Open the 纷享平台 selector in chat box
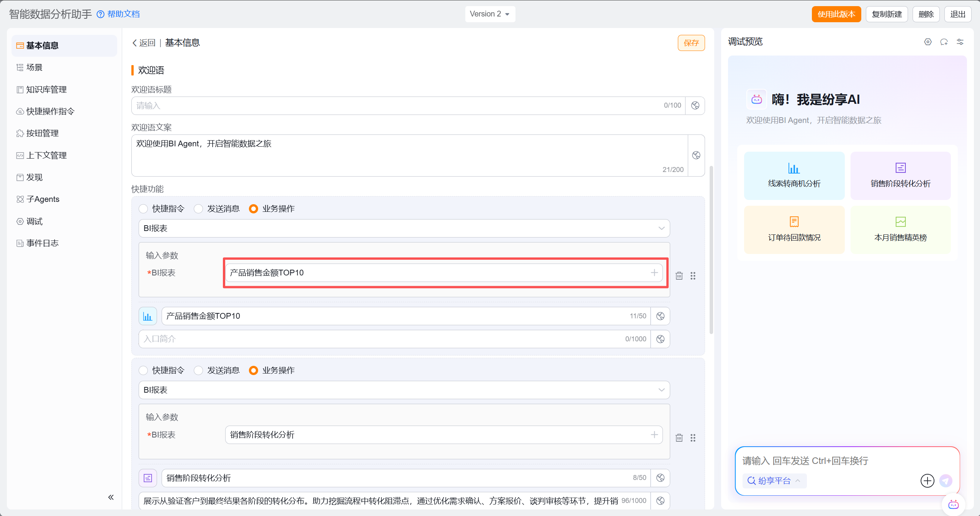Viewport: 980px width, 516px height. coord(774,481)
